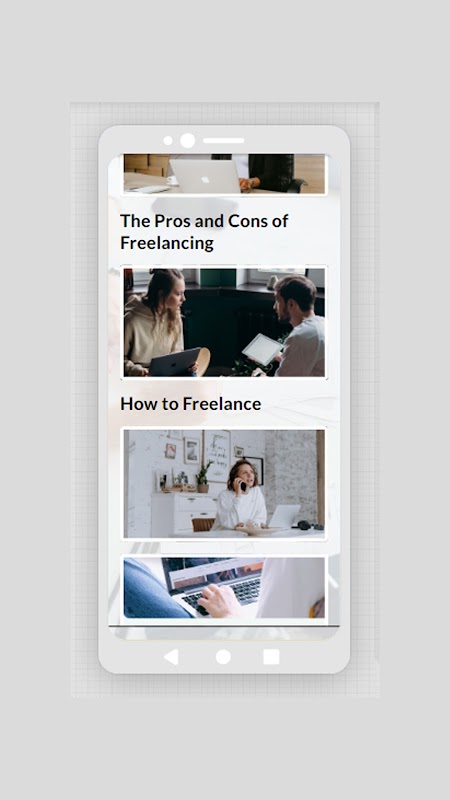Click the potted plant on the white dresser
This screenshot has width=450, height=800.
203,478
